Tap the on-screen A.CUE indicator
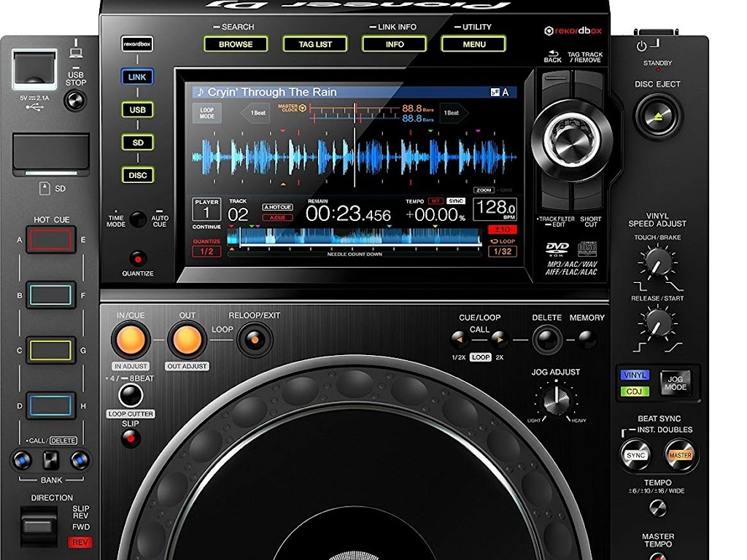Viewport: 747px width, 560px height. 278,217
